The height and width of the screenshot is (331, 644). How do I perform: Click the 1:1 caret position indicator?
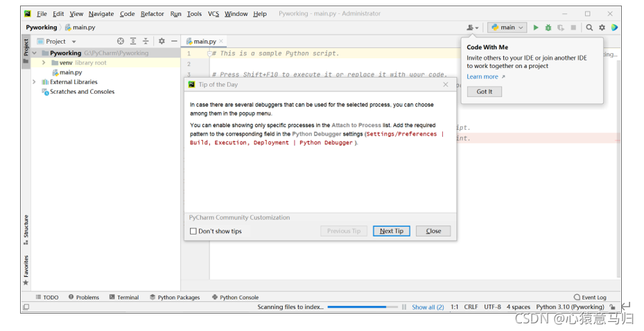(454, 307)
